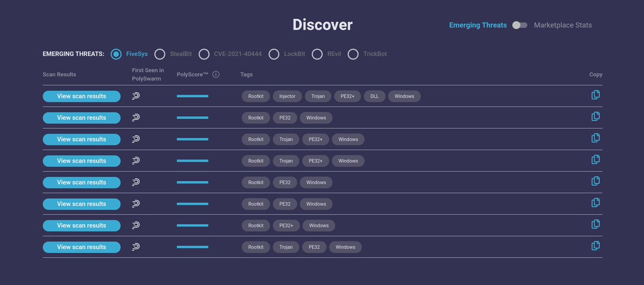Click the PolySwarm icon in the fifth row

coord(136,182)
